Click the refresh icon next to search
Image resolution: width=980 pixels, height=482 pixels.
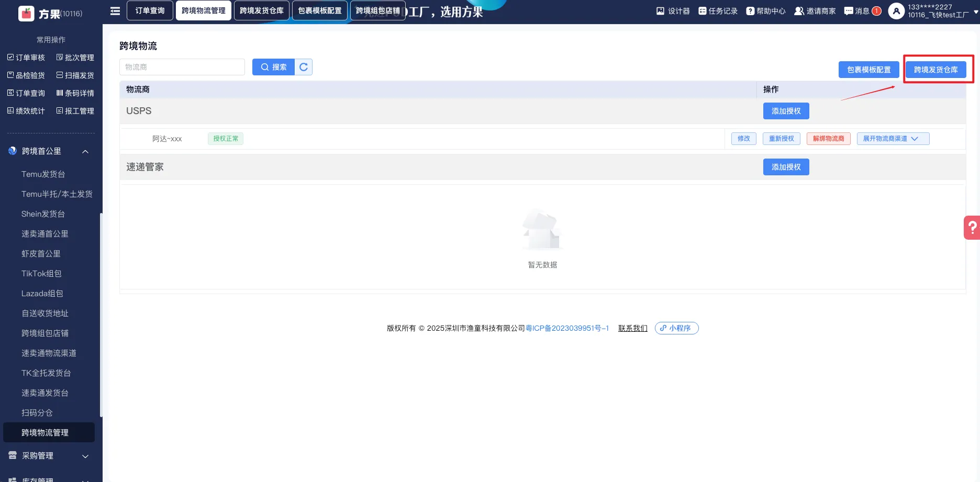(304, 67)
